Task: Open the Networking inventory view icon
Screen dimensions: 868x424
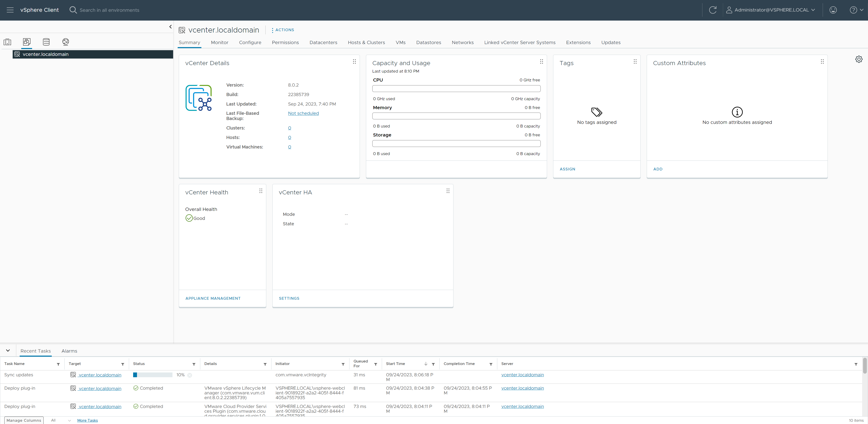Action: point(66,42)
